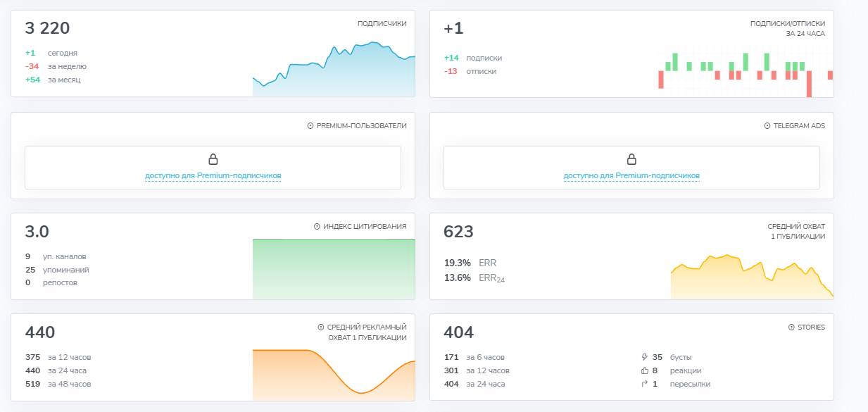Click info icon beside ИНДЕКС ЦИТИРОВАНИЯ title
This screenshot has height=412, width=868.
[317, 227]
